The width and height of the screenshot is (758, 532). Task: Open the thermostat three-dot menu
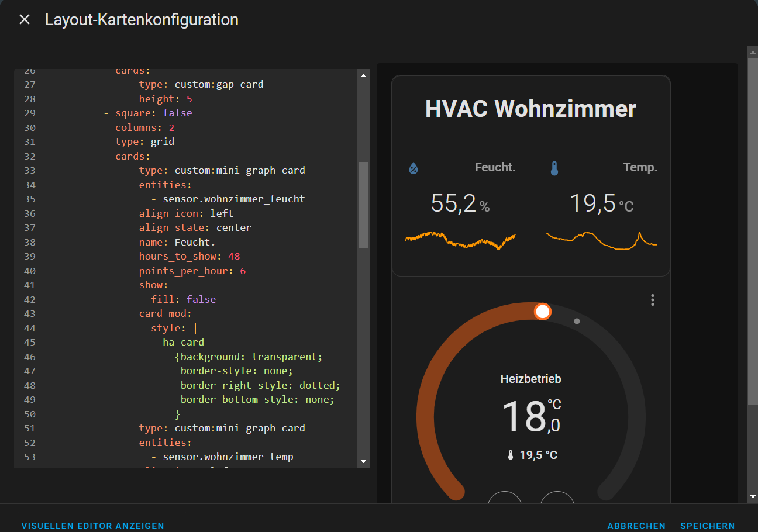[653, 300]
